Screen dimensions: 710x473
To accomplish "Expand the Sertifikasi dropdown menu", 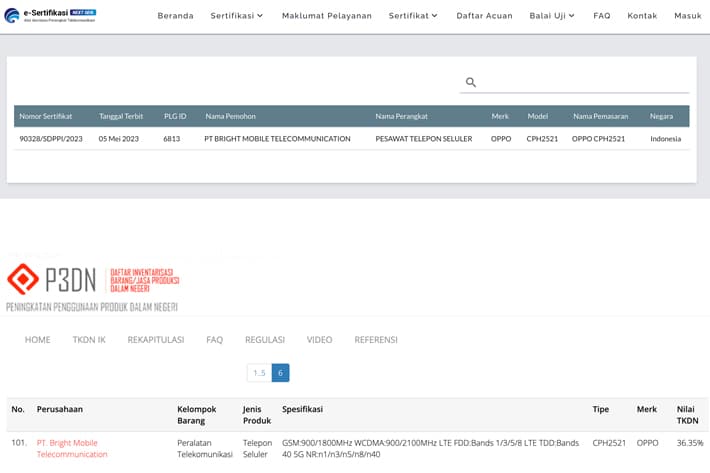I will (x=236, y=16).
